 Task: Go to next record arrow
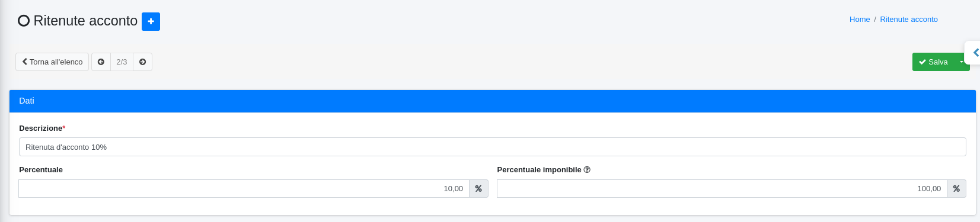142,62
